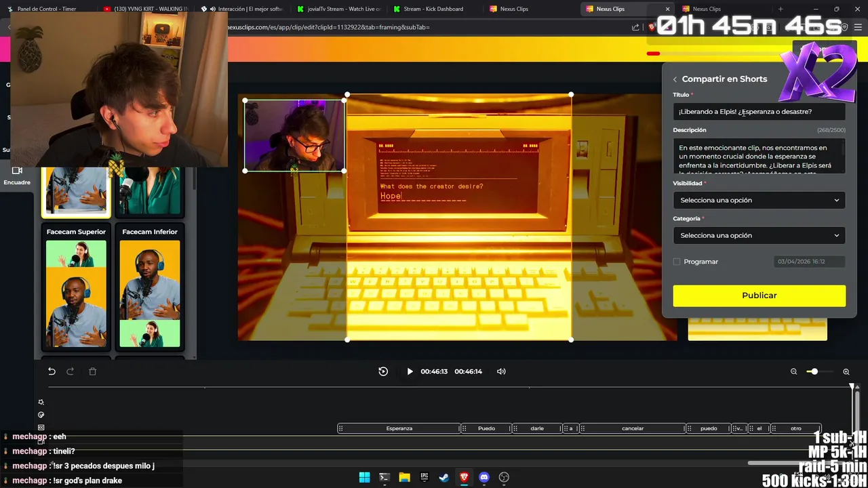Select the Puedo caption segment

pyautogui.click(x=486, y=428)
